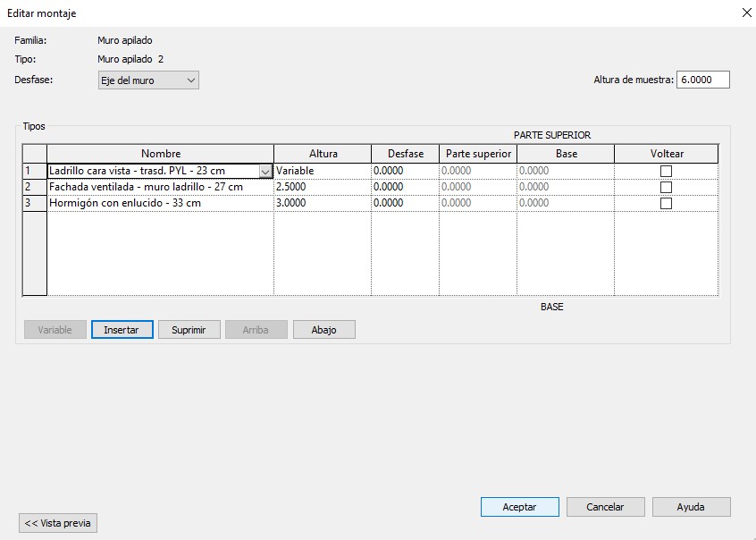Check Voltear for Hormigón con enlucido row

point(666,204)
